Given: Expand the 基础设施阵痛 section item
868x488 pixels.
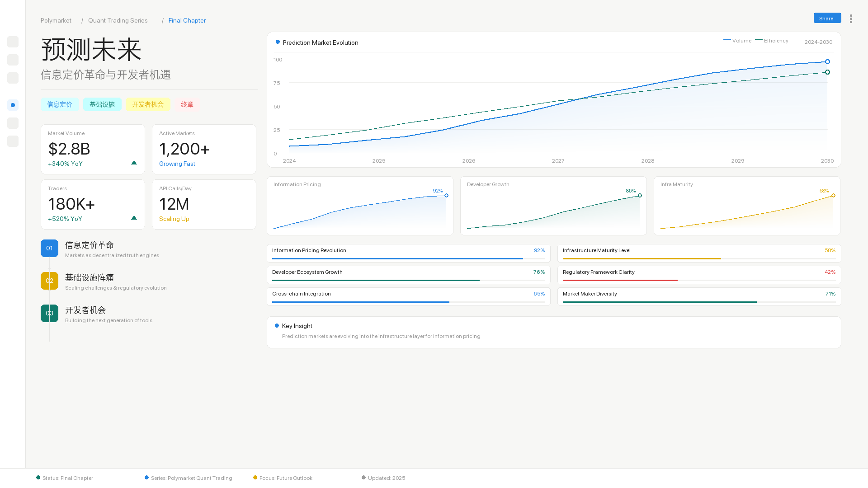Looking at the screenshot, I should click(90, 277).
